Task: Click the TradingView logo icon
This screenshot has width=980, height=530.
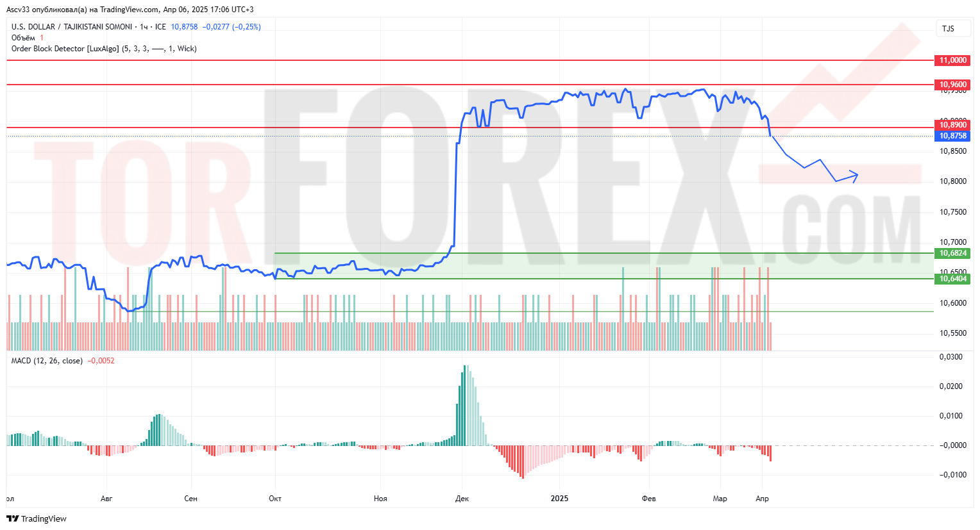Action: 12,518
